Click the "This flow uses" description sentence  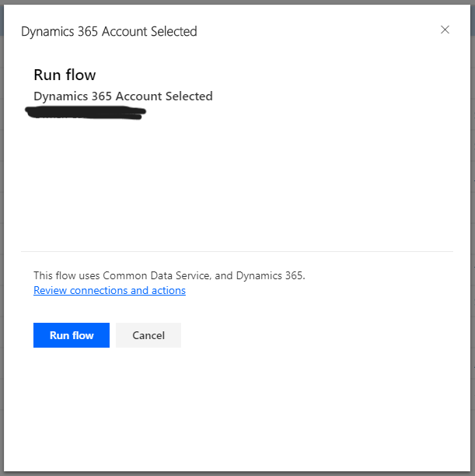tap(169, 275)
